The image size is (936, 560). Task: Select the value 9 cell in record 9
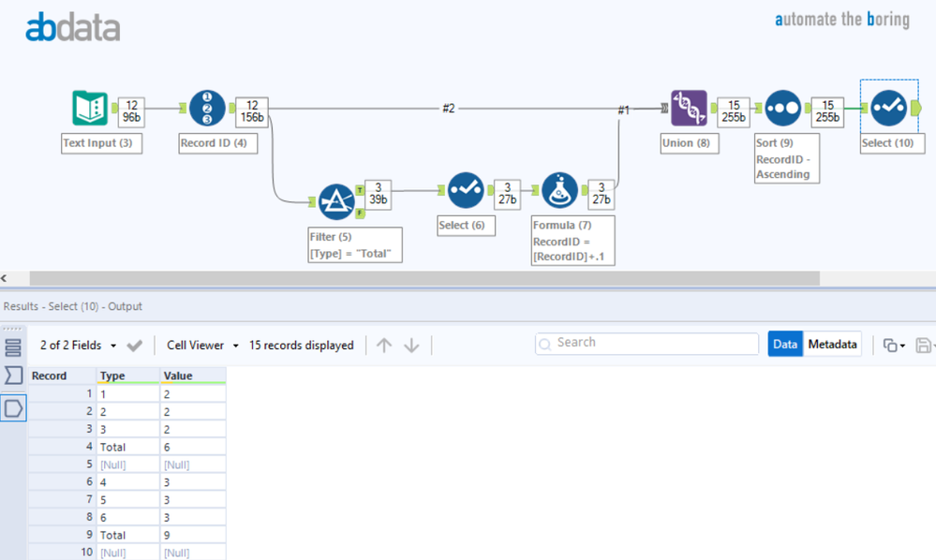[x=193, y=535]
